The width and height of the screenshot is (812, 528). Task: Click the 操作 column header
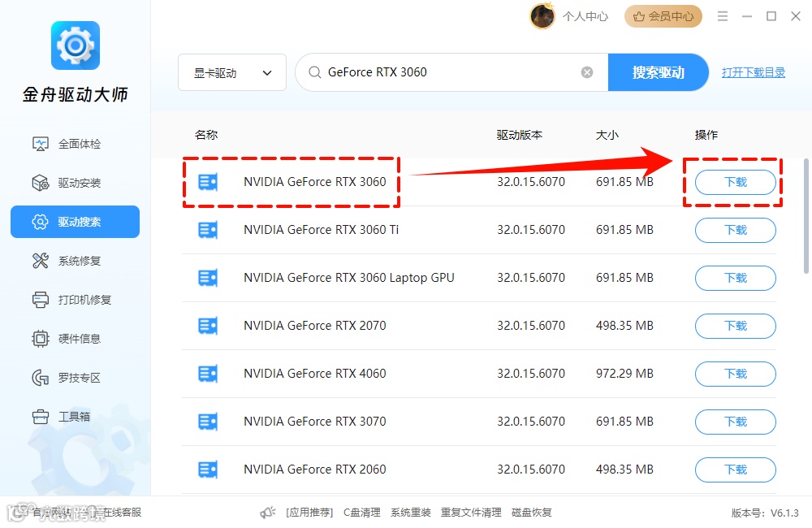(706, 135)
